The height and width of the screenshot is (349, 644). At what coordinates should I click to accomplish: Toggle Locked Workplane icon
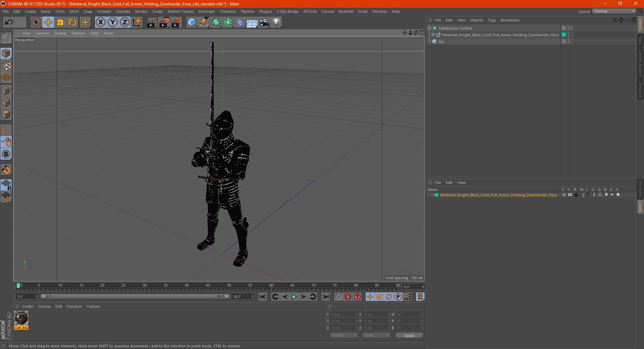pos(6,185)
